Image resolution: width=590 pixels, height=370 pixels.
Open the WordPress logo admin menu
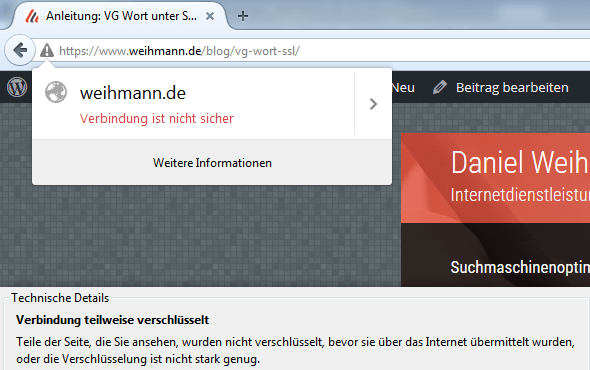[17, 87]
